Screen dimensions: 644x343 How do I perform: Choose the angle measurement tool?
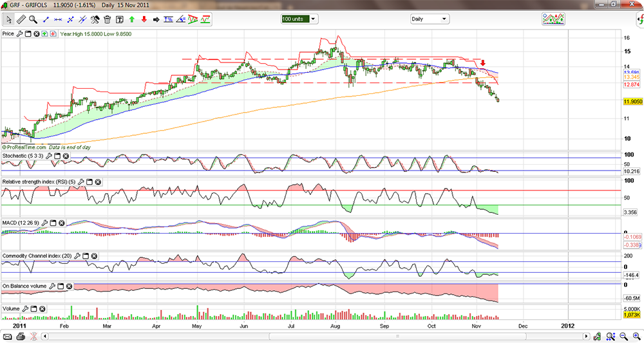coord(181,19)
